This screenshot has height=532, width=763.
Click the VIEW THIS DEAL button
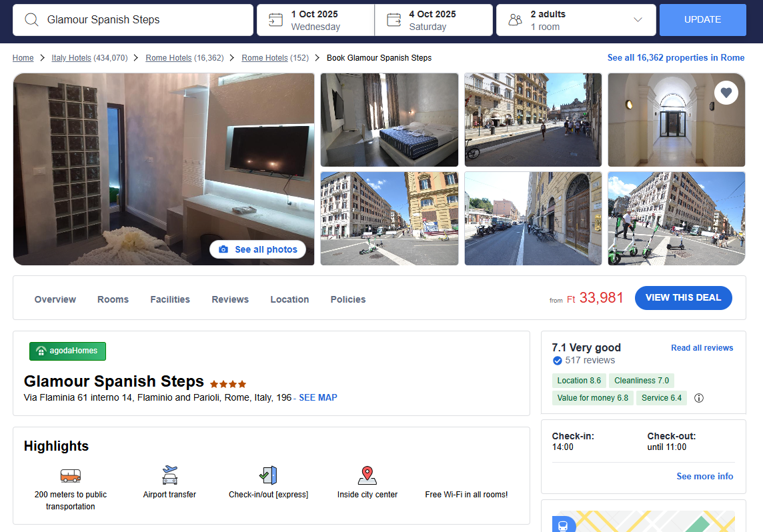point(683,297)
